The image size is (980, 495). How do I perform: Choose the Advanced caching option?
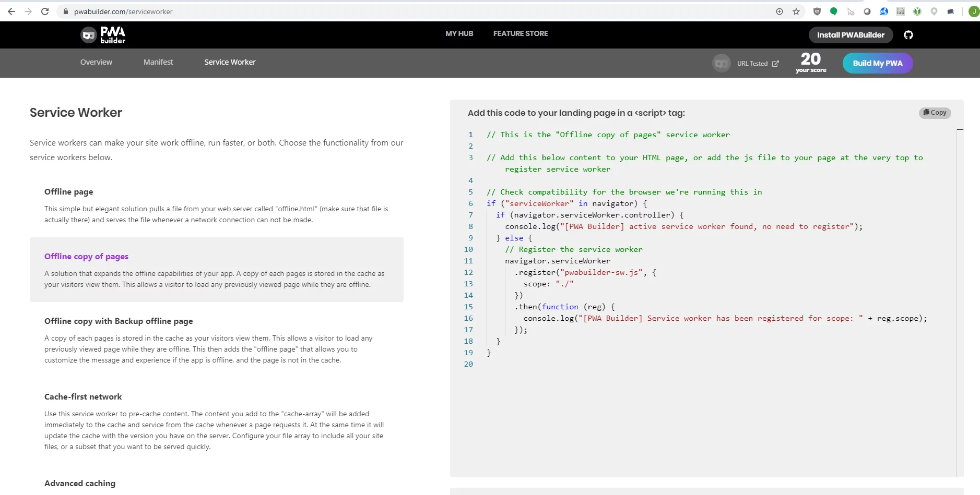pos(80,484)
